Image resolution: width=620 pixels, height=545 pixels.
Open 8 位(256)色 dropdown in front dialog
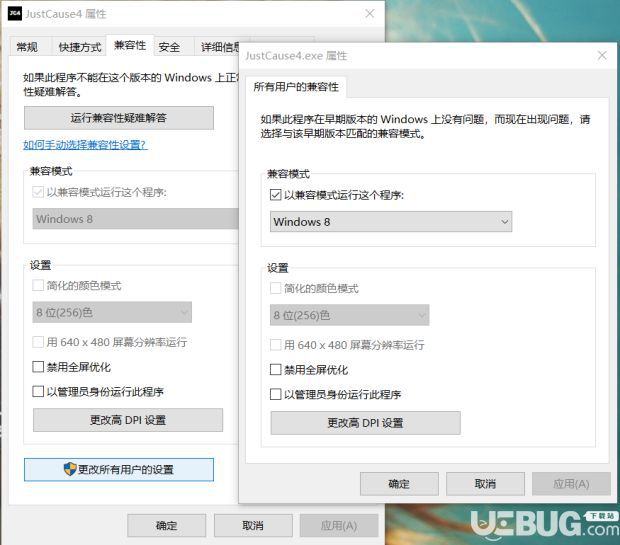pos(350,315)
